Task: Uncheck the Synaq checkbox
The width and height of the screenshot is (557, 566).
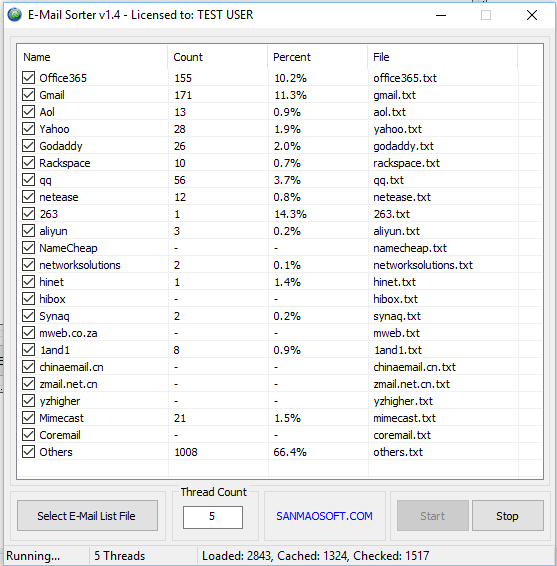Action: [x=29, y=315]
